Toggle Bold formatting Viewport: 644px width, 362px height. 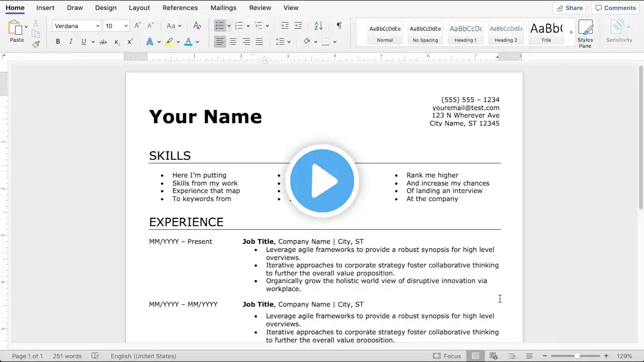[58, 42]
